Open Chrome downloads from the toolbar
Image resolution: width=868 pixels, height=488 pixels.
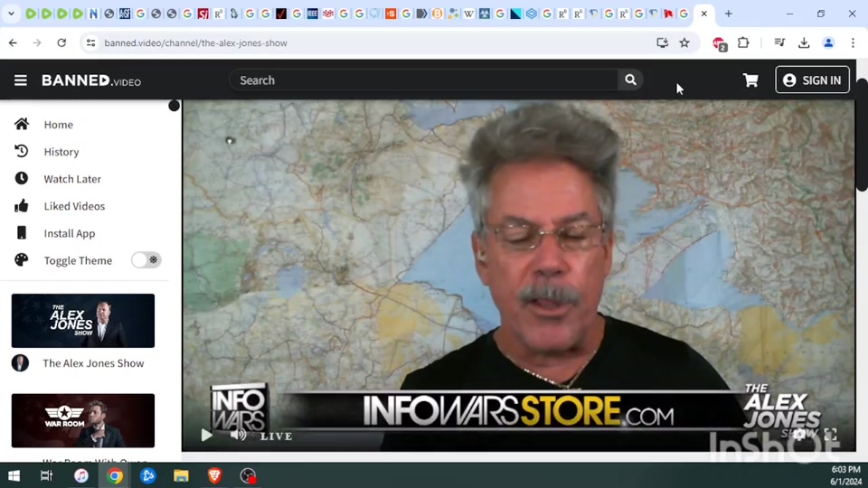pyautogui.click(x=804, y=42)
